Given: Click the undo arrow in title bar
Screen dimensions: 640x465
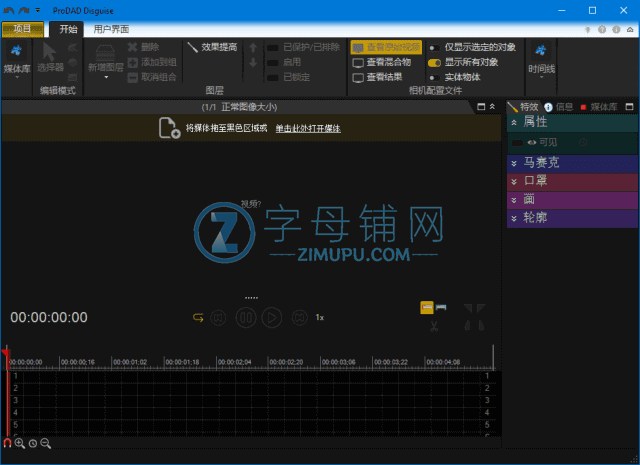Looking at the screenshot, I should (9, 10).
